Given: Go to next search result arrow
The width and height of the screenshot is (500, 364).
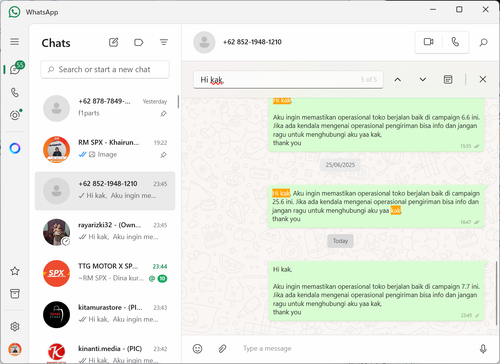Looking at the screenshot, I should coord(423,80).
